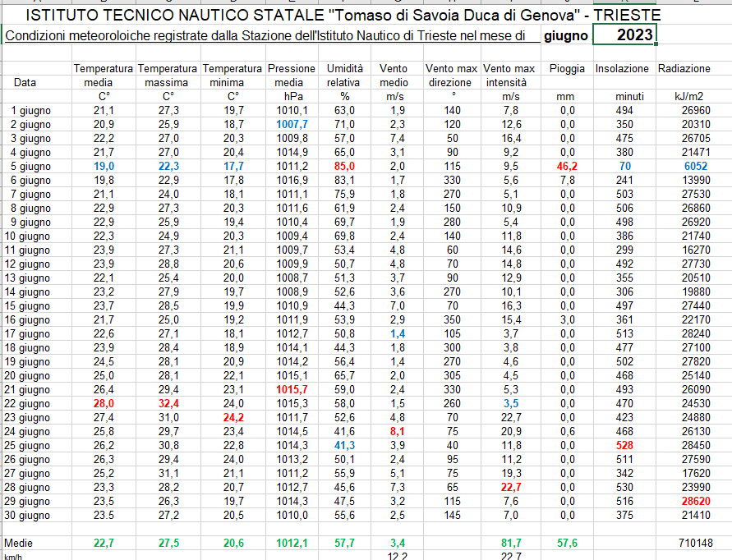
Task: Click blue humidity value 41,3
Action: pyautogui.click(x=344, y=446)
